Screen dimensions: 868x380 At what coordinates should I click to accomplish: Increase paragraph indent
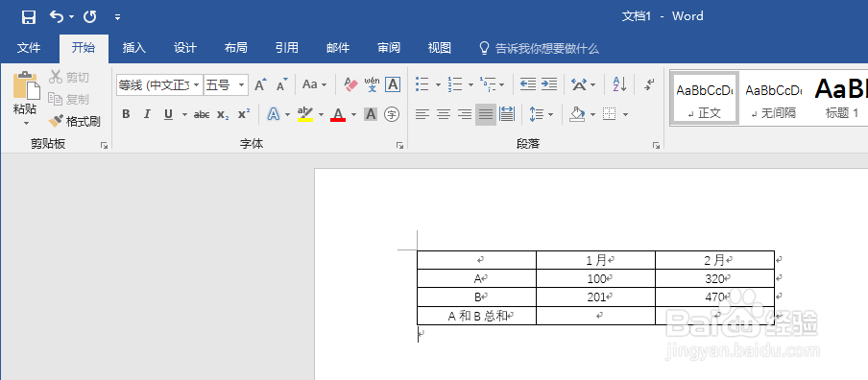pyautogui.click(x=549, y=84)
